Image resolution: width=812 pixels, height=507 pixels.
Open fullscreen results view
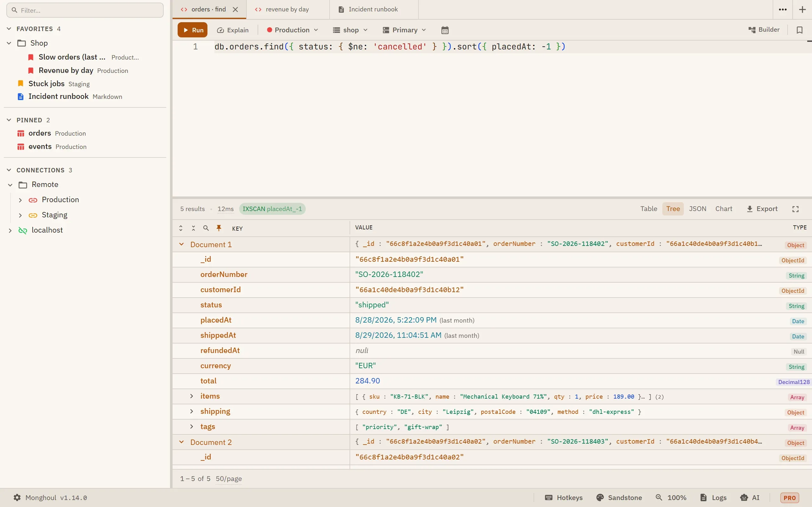tap(796, 209)
